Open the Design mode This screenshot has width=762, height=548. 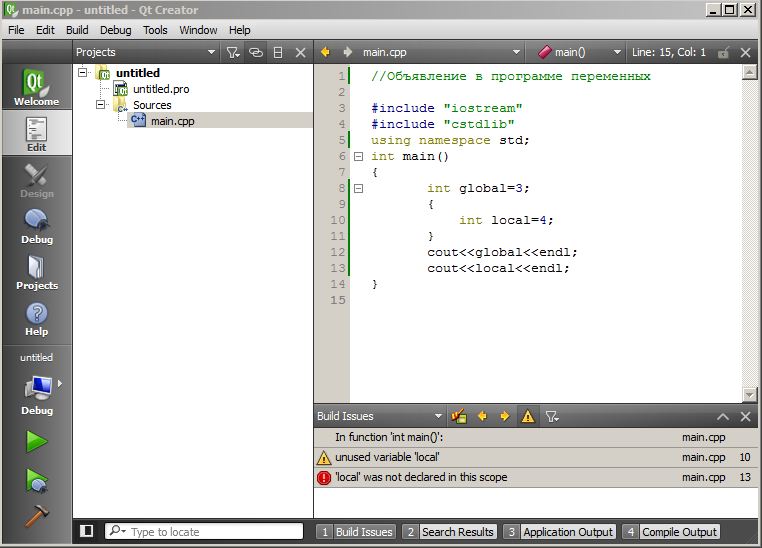36,180
